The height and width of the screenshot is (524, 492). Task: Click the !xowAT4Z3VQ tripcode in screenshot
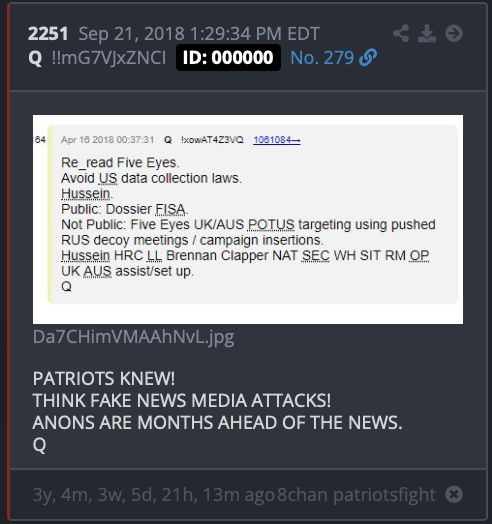click(x=212, y=140)
